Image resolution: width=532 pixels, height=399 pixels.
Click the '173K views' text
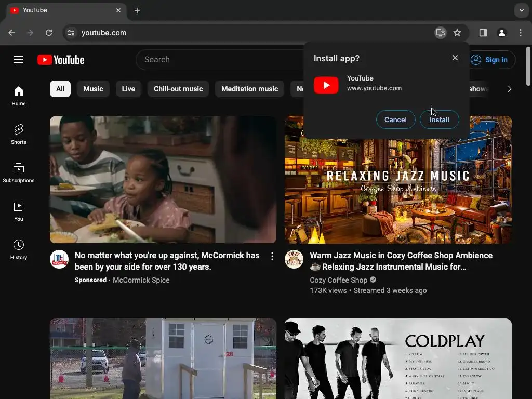click(328, 290)
